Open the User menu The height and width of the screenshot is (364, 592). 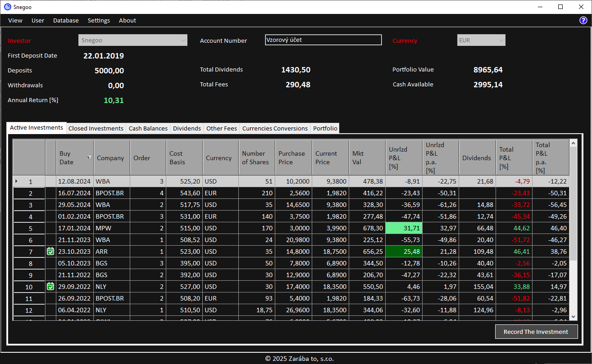[x=38, y=20]
